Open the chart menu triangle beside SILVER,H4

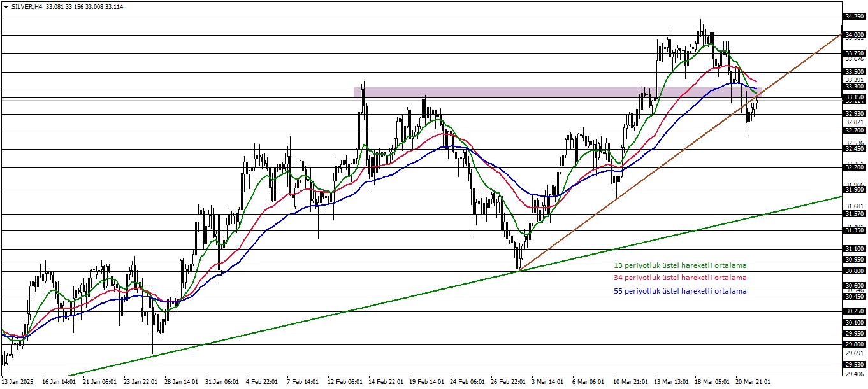(x=6, y=6)
